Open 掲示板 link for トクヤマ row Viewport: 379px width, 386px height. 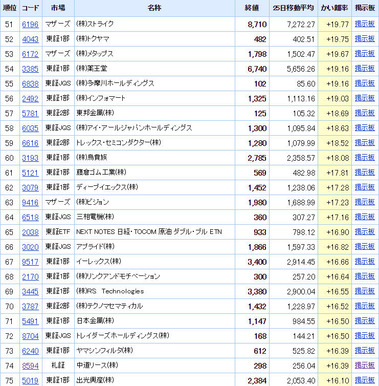coord(365,39)
